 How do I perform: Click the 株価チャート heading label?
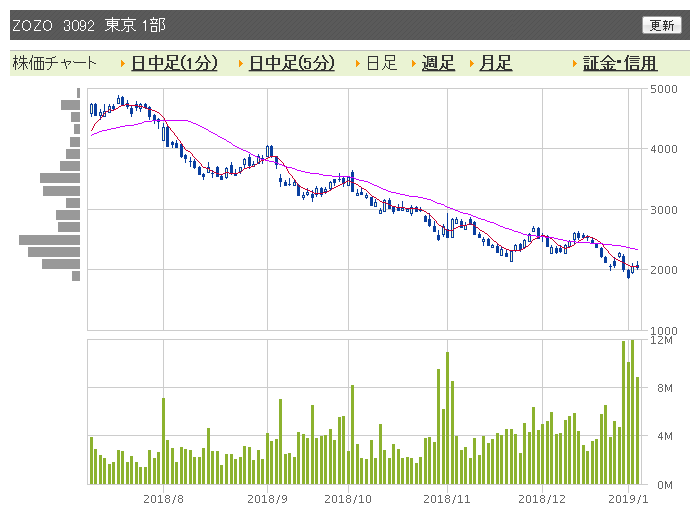click(x=54, y=63)
